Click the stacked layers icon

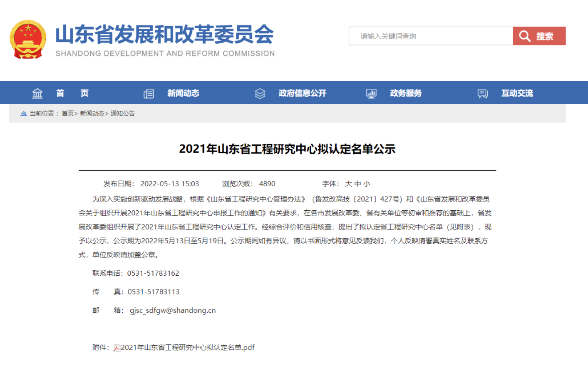coord(260,93)
